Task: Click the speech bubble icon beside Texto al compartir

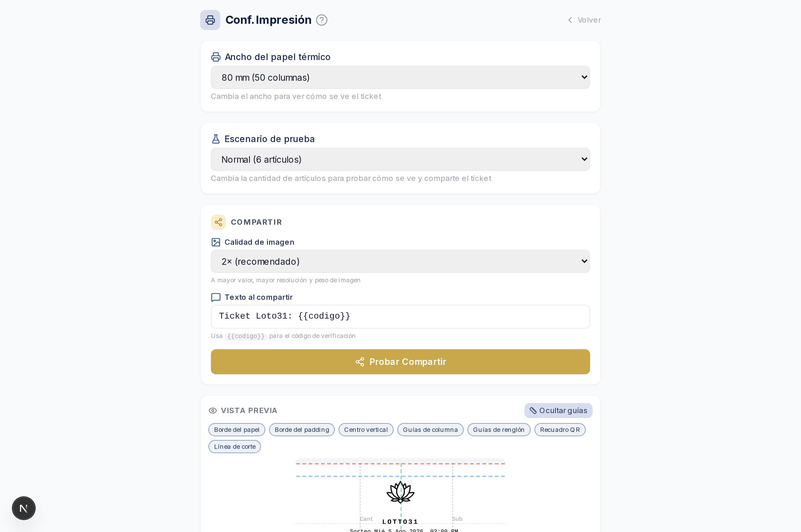Action: [216, 298]
